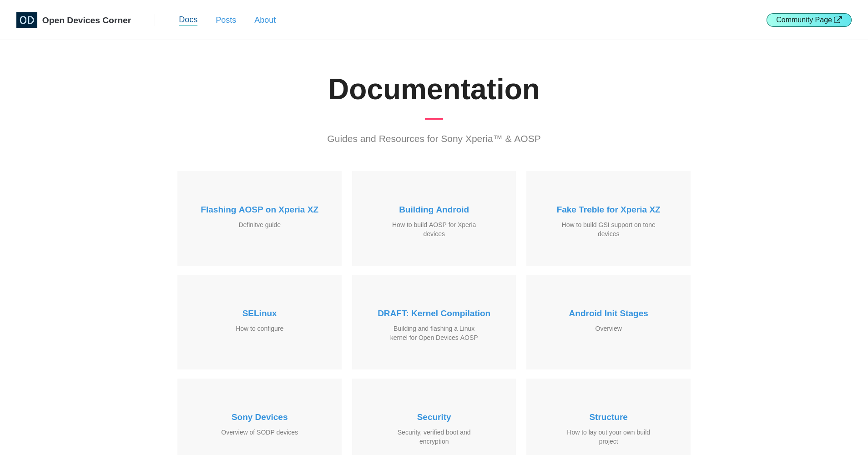Switch to the Docs nav item
The width and height of the screenshot is (868, 455).
(x=188, y=20)
